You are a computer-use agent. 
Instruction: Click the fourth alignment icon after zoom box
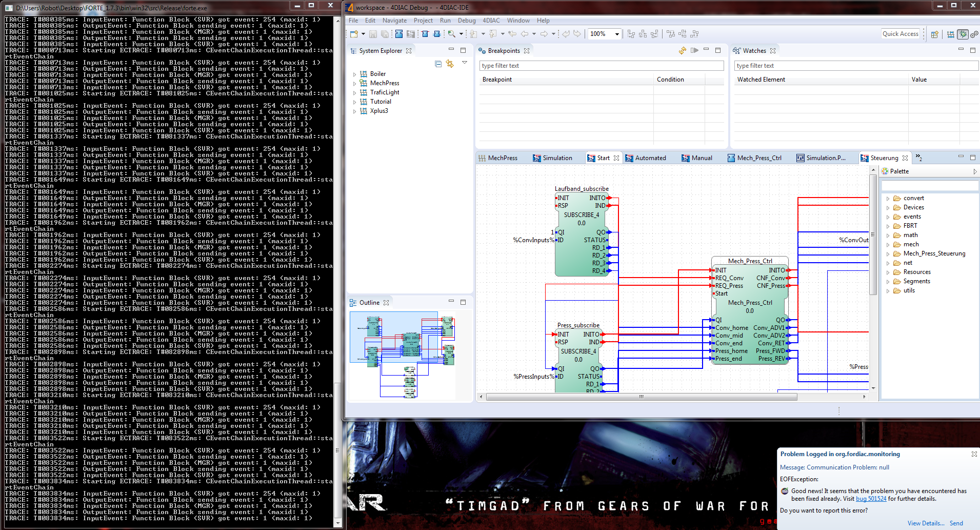click(x=671, y=34)
